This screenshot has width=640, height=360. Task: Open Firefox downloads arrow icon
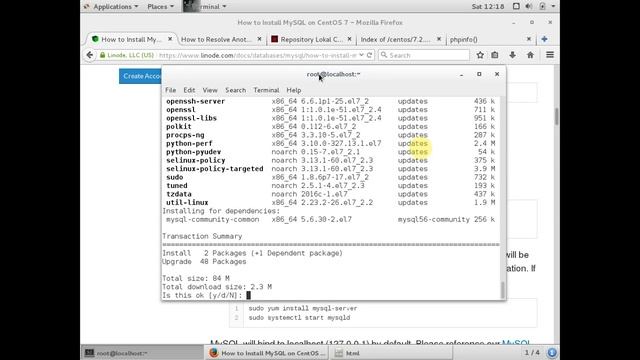(x=512, y=55)
